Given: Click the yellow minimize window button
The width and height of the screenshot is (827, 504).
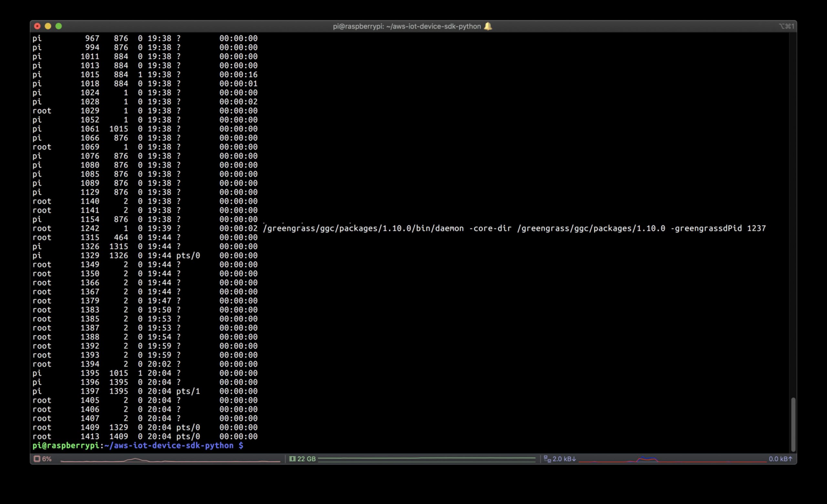Looking at the screenshot, I should [x=48, y=26].
